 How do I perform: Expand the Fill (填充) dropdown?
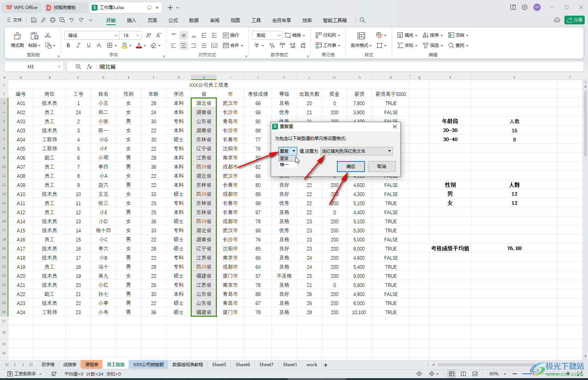416,35
